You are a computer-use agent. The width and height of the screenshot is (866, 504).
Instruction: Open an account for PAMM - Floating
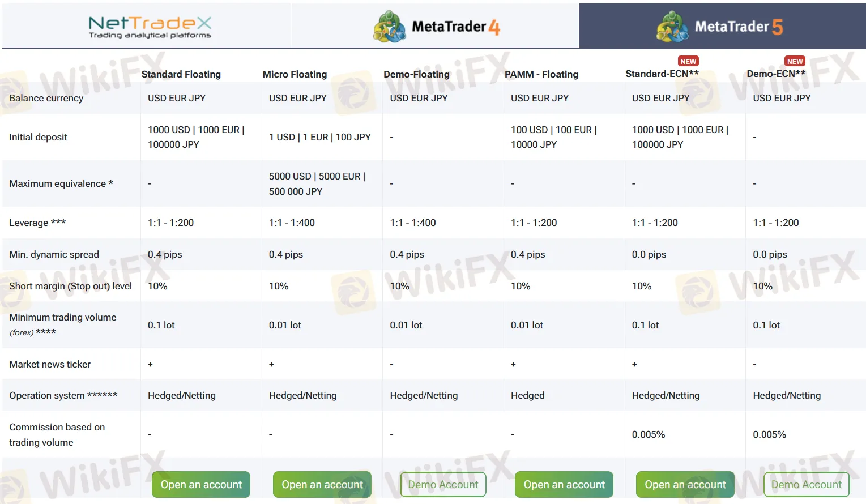pos(564,485)
